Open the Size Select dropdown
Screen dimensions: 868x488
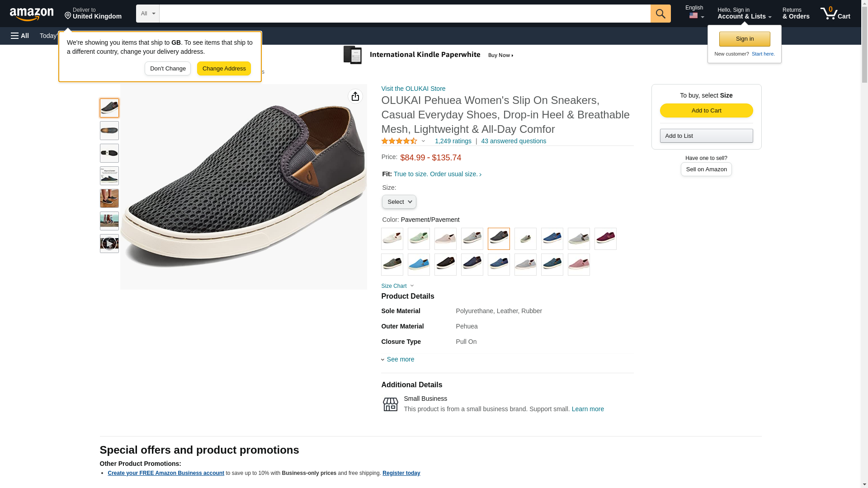[x=399, y=202]
